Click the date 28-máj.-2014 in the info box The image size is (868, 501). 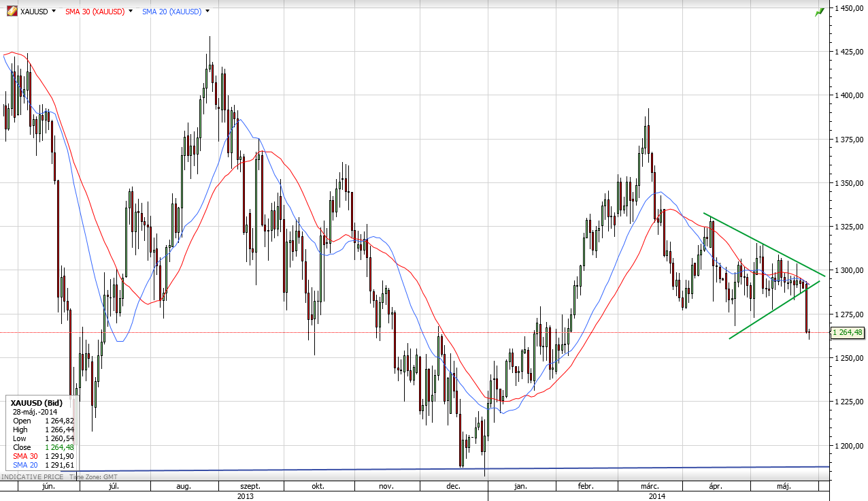(x=35, y=412)
